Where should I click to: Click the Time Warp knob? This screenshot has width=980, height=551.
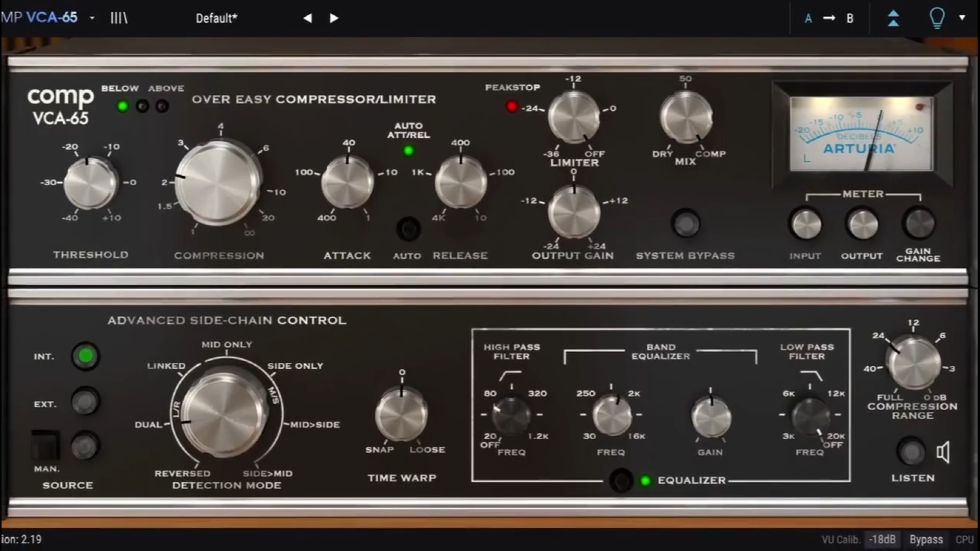(402, 415)
